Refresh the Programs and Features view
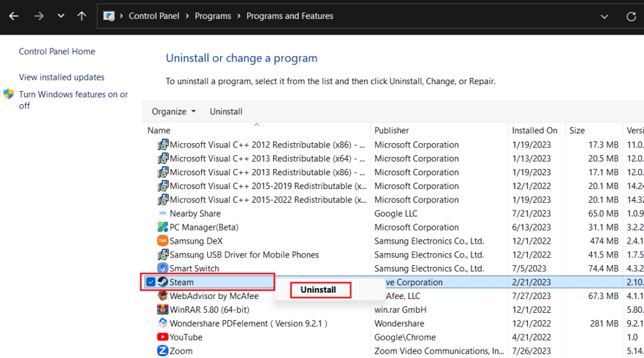Image resolution: width=644 pixels, height=358 pixels. [631, 16]
